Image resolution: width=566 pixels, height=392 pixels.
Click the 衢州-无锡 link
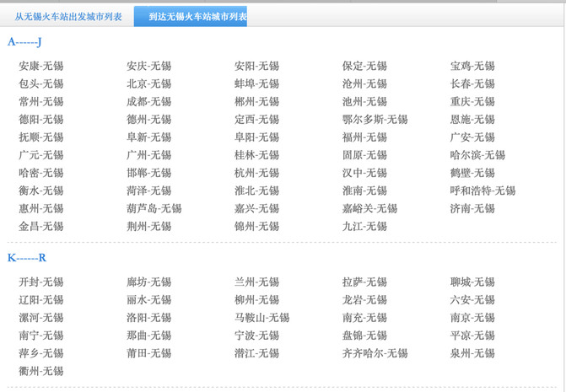click(x=41, y=371)
